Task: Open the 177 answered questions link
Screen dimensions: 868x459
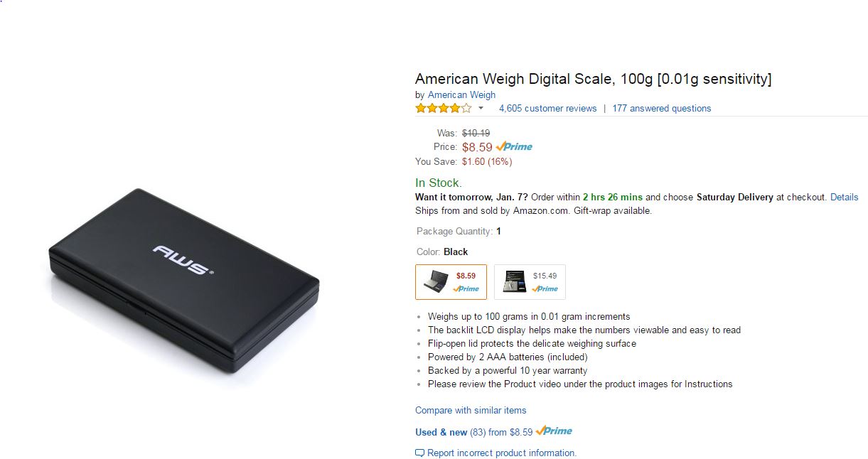Action: coord(661,108)
